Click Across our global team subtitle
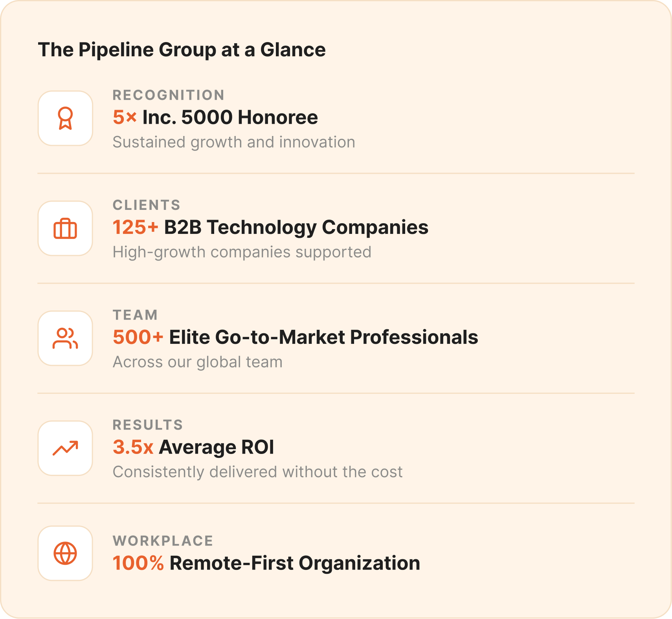Viewport: 672px width, 619px height. click(x=198, y=362)
